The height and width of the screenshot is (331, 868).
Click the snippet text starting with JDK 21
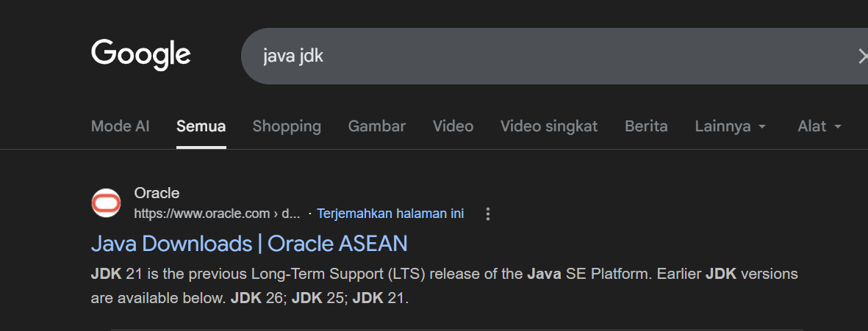(444, 286)
